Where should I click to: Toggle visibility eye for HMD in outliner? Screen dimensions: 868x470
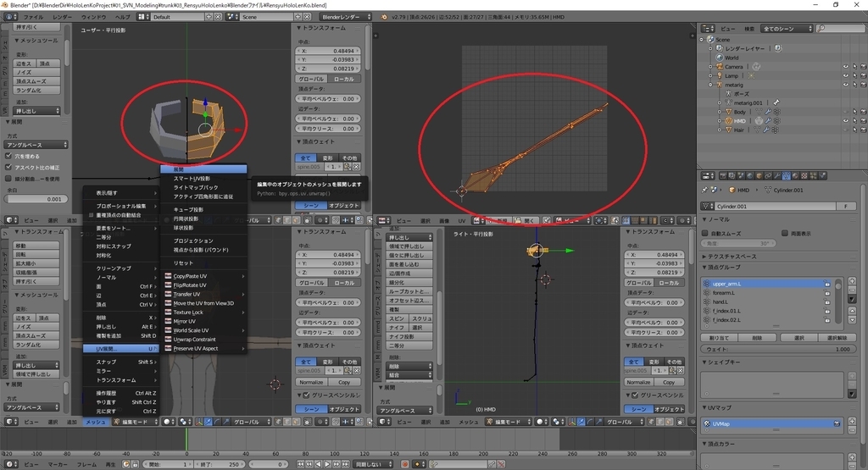click(x=845, y=120)
